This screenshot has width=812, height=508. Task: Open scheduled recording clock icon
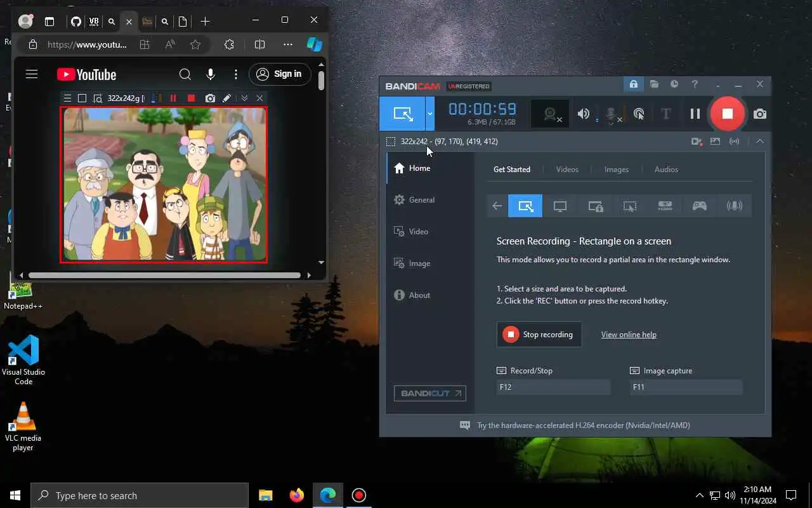point(674,84)
